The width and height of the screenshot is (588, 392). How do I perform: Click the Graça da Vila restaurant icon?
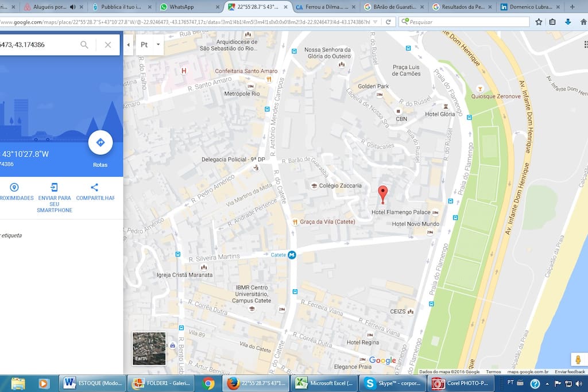click(295, 222)
